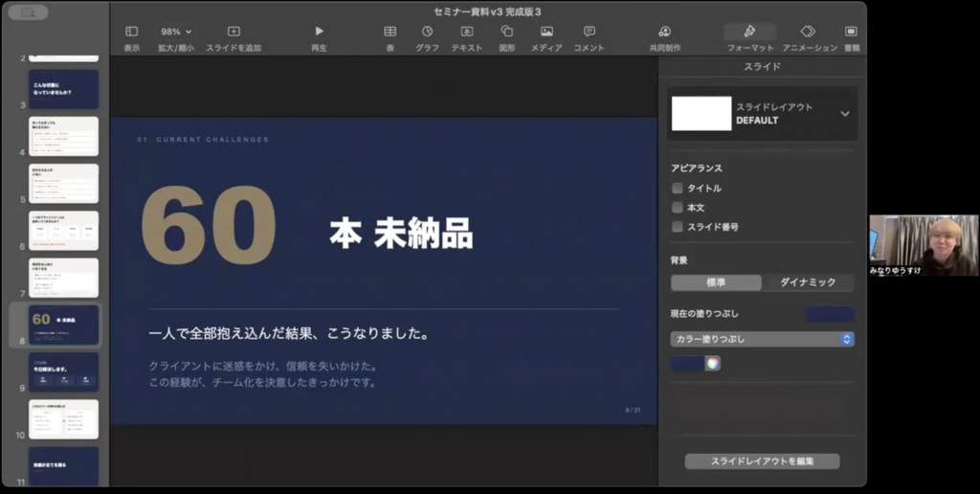Open the グラフ (Chart) tool icon
This screenshot has width=980, height=494.
pyautogui.click(x=427, y=32)
